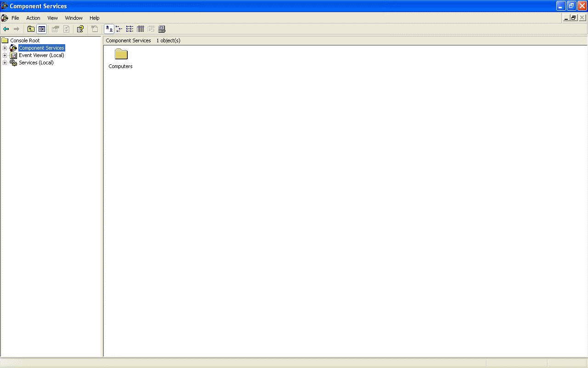This screenshot has height=368, width=588.
Task: Click the Forward arrow toolbar button
Action: 17,29
